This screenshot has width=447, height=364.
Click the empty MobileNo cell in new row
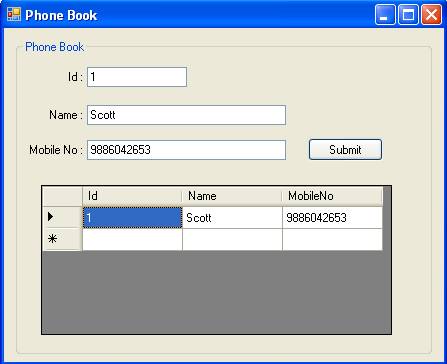pyautogui.click(x=332, y=240)
